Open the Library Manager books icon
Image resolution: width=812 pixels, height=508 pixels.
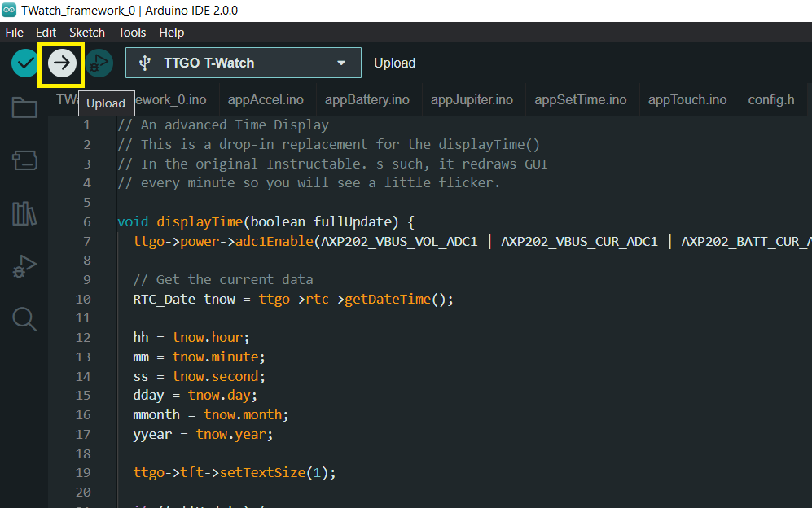(x=24, y=213)
